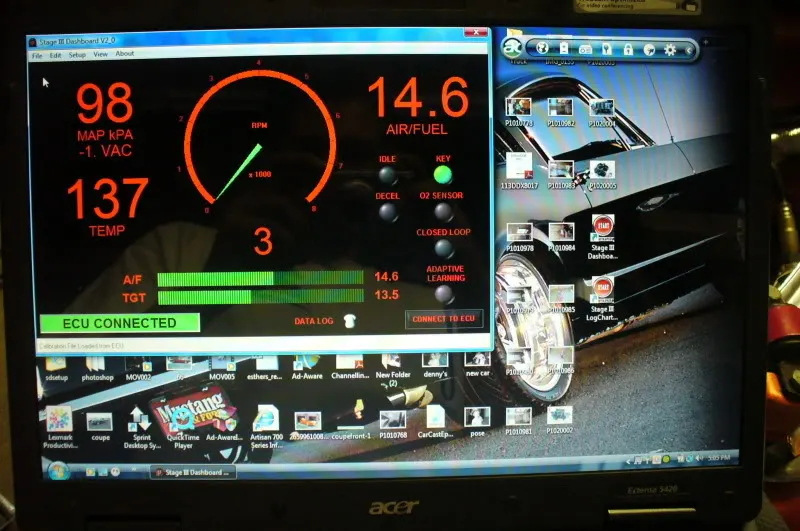The image size is (800, 531).
Task: Click the CONNECT TO ECU button
Action: pos(443,319)
